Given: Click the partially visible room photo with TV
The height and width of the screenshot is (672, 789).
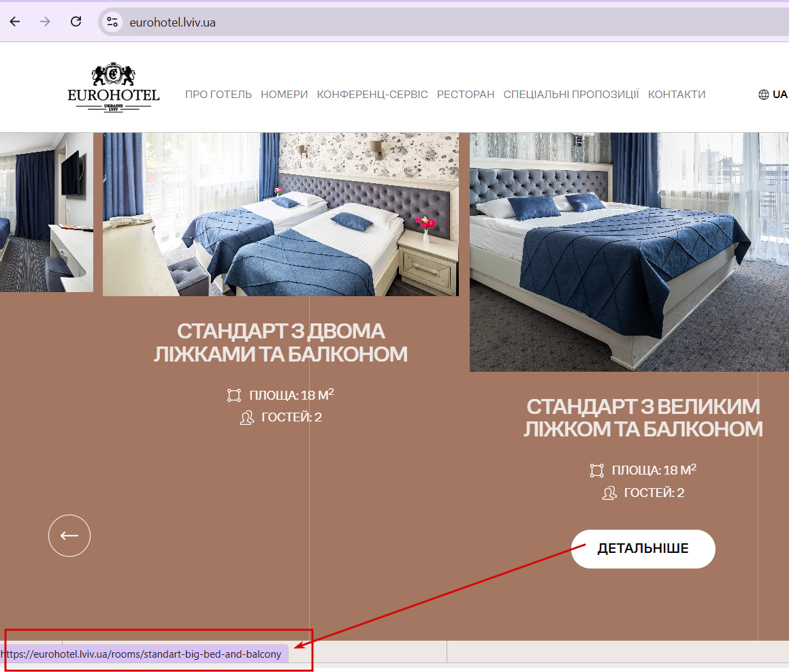Looking at the screenshot, I should (46, 212).
